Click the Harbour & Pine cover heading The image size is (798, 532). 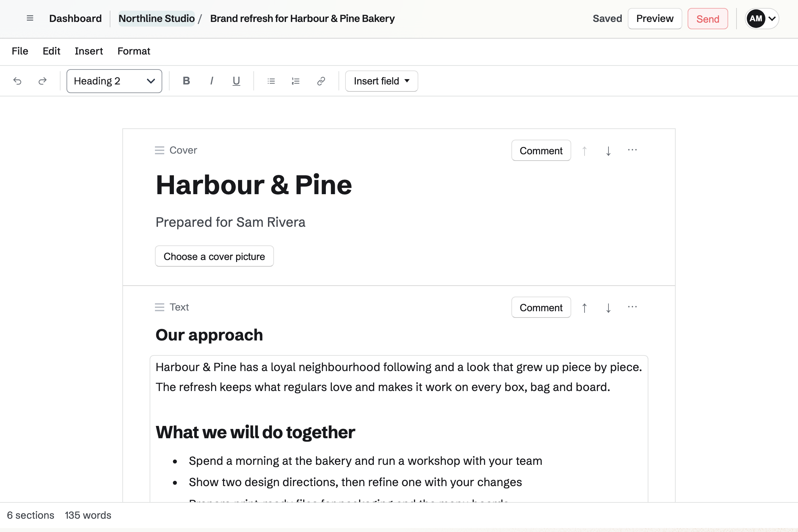254,185
